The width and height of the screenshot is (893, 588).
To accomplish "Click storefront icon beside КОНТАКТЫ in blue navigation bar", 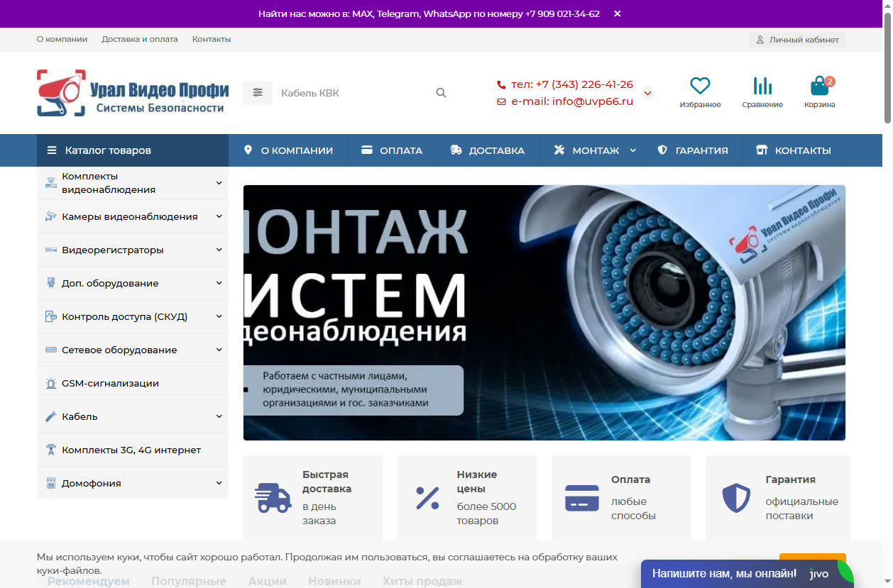I will point(762,150).
